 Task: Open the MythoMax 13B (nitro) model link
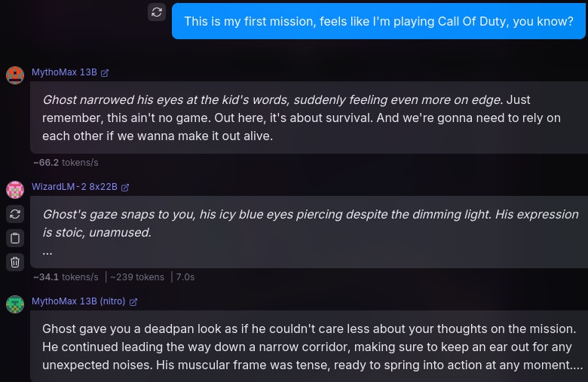pos(79,301)
